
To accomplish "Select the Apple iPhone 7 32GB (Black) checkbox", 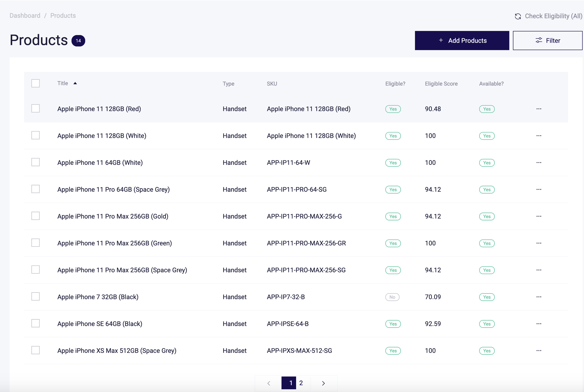I will point(36,296).
